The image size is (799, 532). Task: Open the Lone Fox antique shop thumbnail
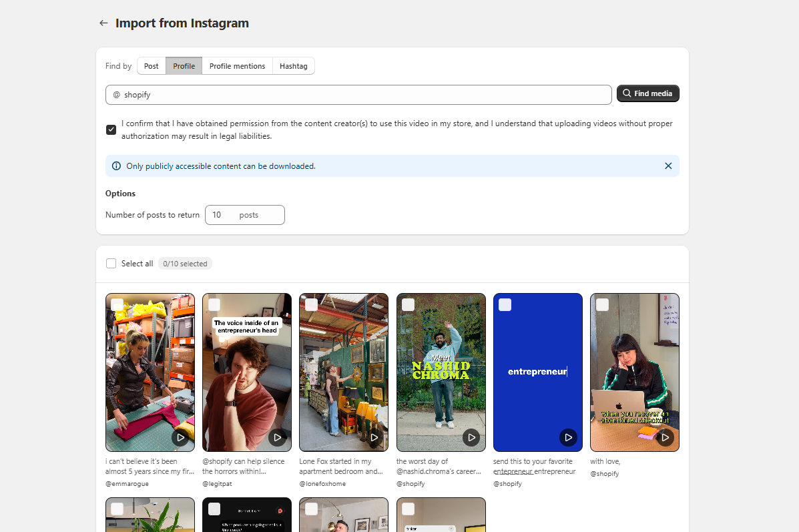[344, 372]
